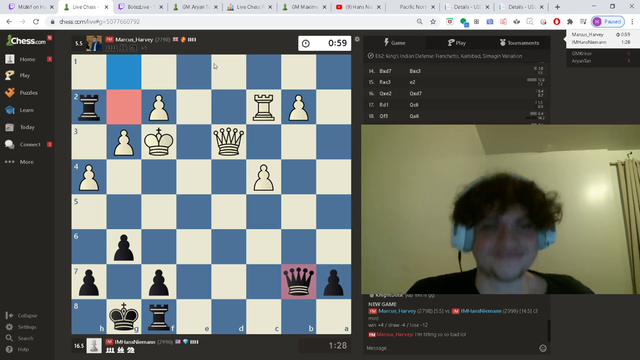Close the Live Chess active tab
The image size is (640, 360).
pyautogui.click(x=107, y=7)
